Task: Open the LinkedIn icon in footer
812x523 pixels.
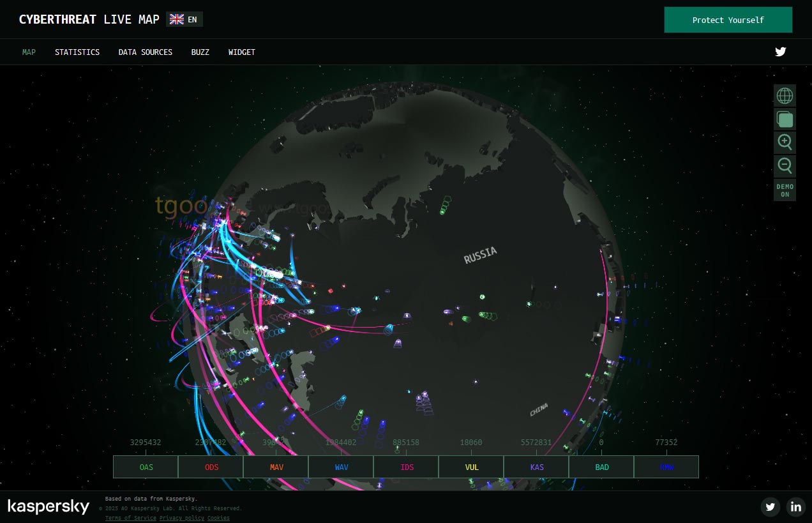Action: coord(796,507)
